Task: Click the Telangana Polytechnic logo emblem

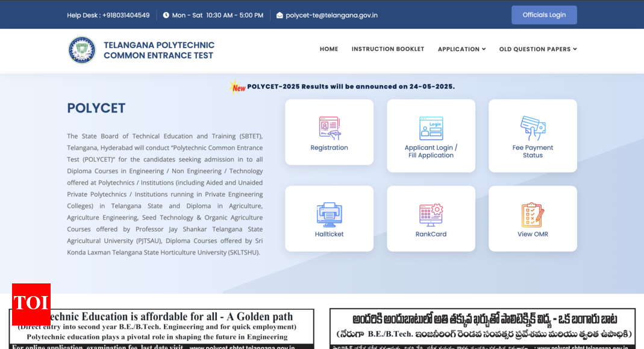Action: click(82, 50)
